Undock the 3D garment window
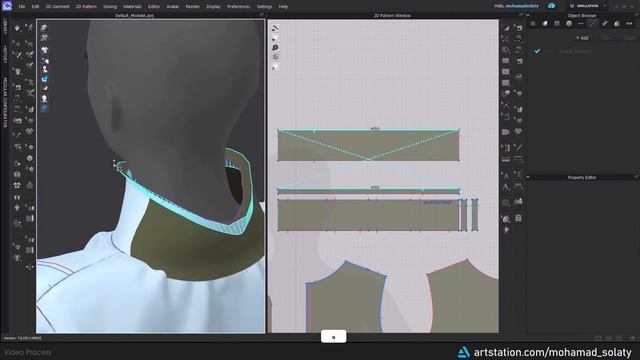The height and width of the screenshot is (360, 640). coord(262,15)
